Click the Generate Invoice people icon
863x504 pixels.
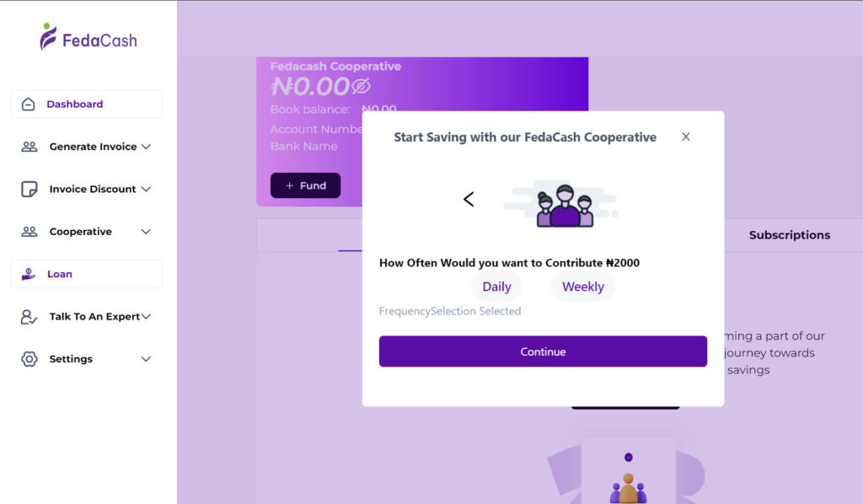tap(29, 147)
